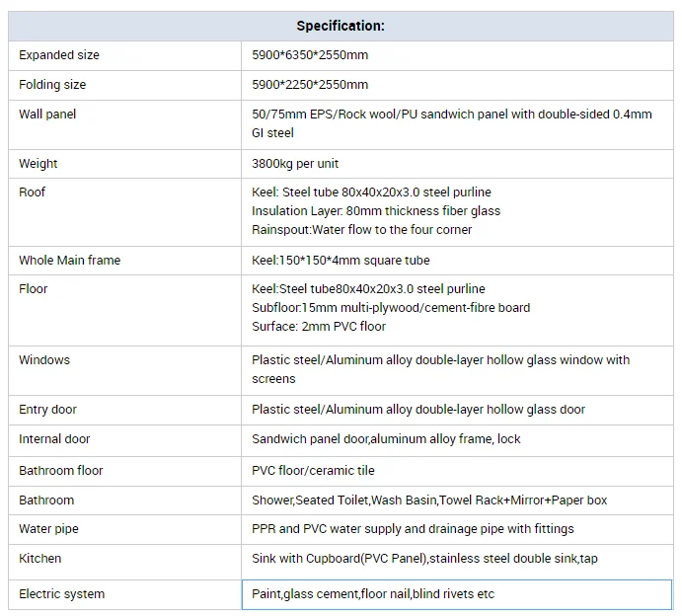The width and height of the screenshot is (682, 616).
Task: Click the 5900*2250*2550mm folding size value
Action: pos(310,85)
